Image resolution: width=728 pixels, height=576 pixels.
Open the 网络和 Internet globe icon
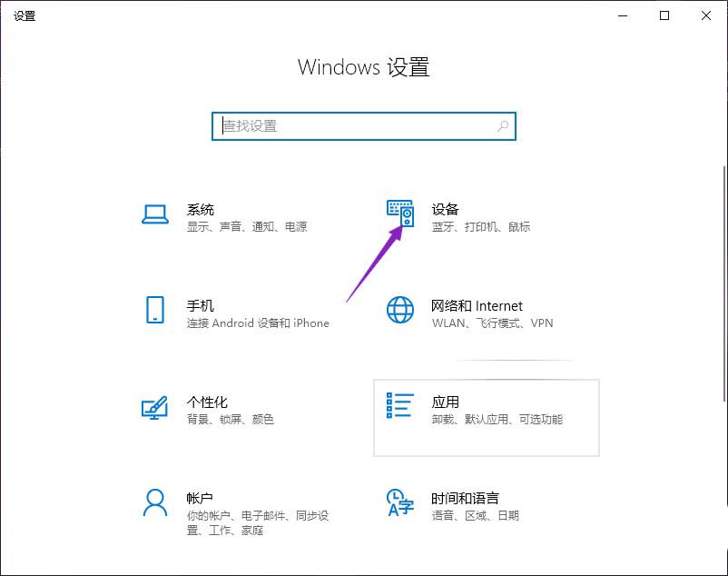click(x=400, y=310)
